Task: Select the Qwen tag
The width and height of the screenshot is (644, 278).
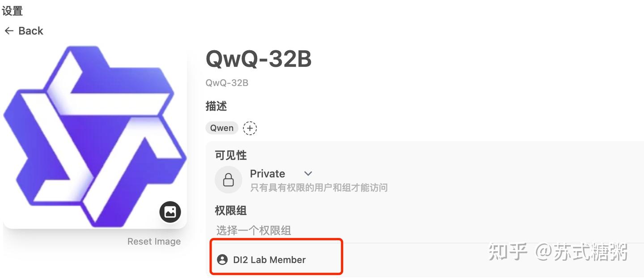Action: click(221, 128)
